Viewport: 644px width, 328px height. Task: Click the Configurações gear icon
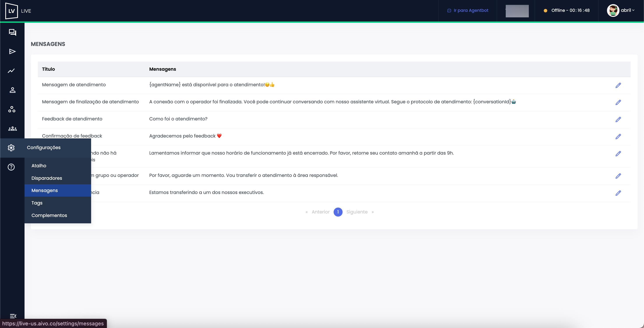point(11,148)
